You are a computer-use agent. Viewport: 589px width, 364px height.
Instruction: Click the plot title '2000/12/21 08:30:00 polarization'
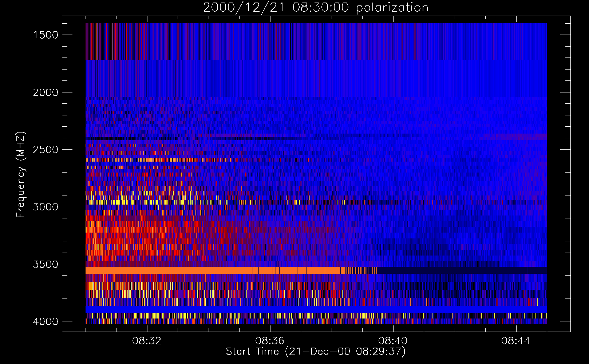[x=316, y=8]
